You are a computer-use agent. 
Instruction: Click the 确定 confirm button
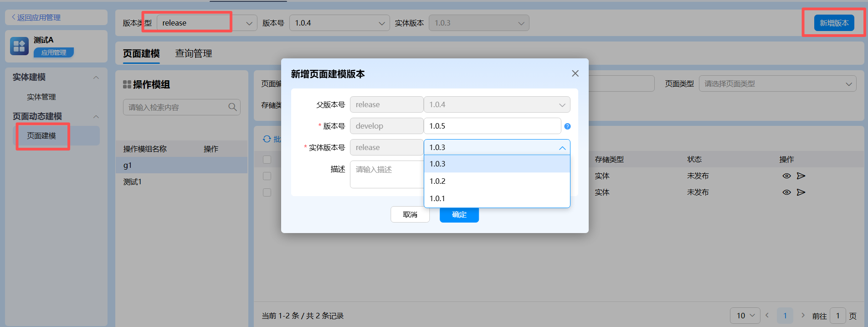459,214
